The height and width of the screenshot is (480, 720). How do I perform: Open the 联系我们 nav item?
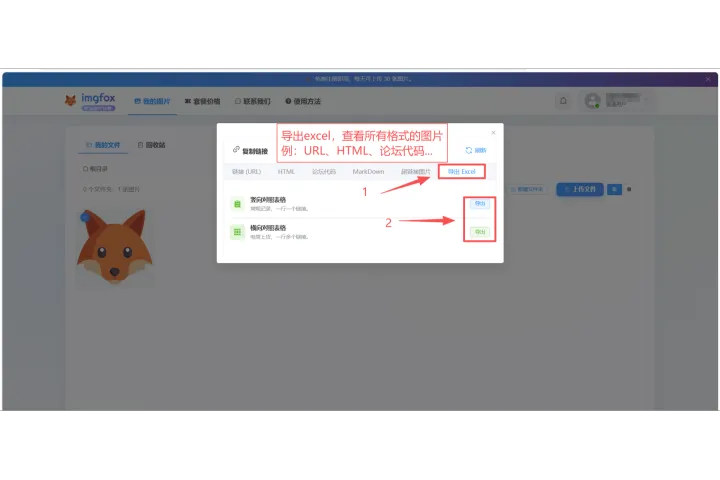[253, 101]
